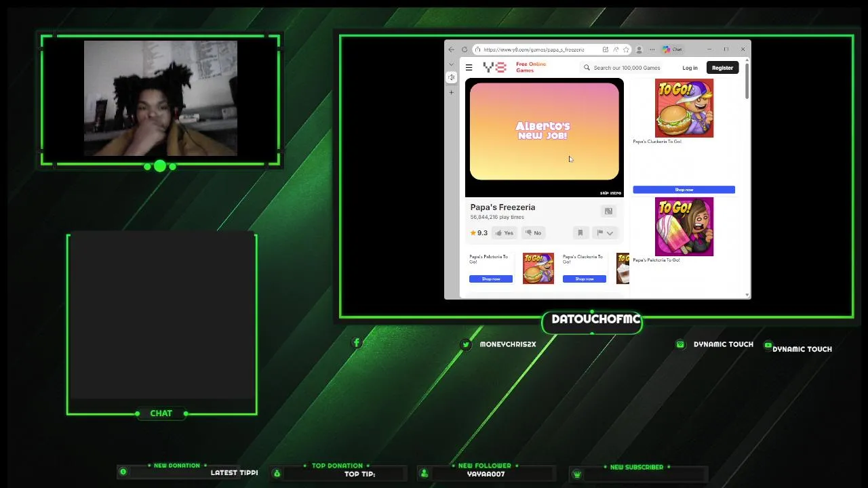Click the scrollbar down arrow
Screen dimensions: 868x488
click(747, 295)
